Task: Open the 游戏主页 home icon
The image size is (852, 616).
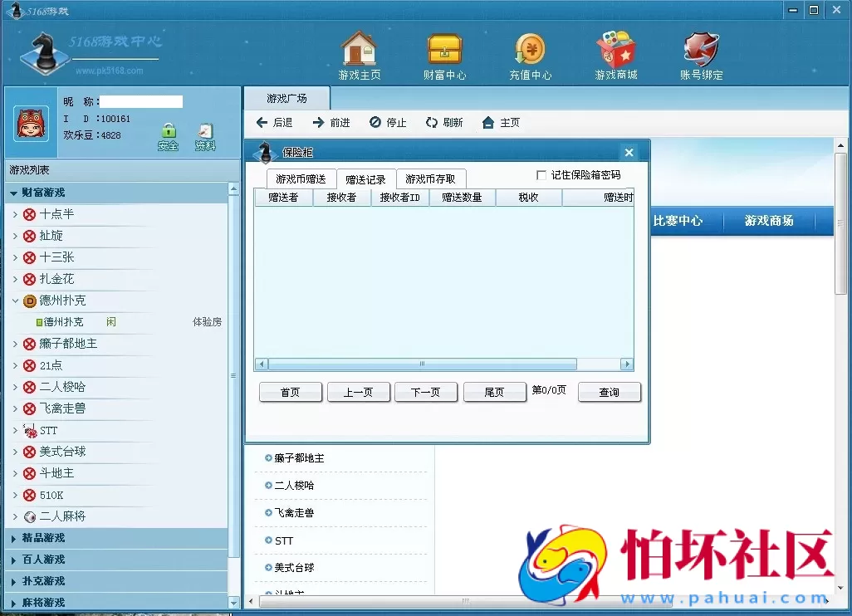Action: click(x=359, y=50)
